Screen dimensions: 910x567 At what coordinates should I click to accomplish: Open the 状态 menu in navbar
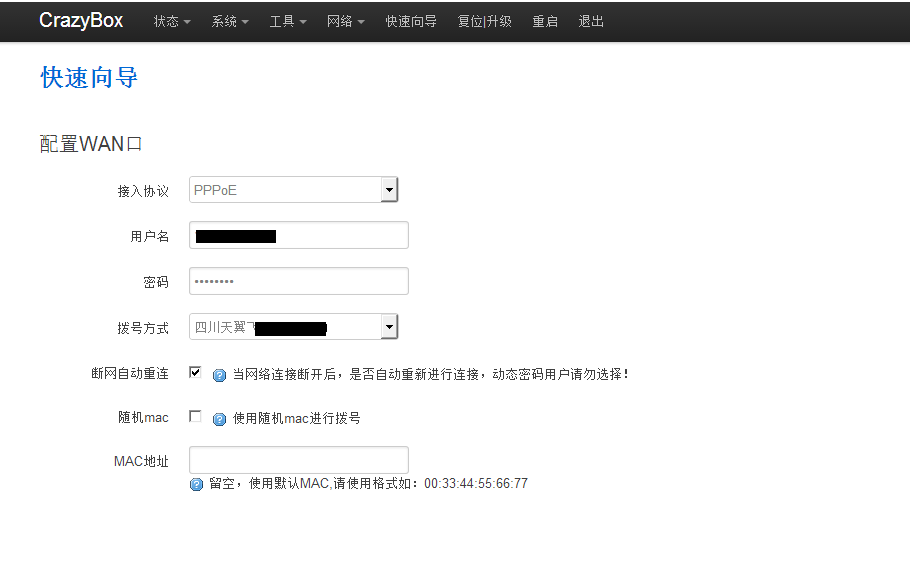[x=171, y=21]
